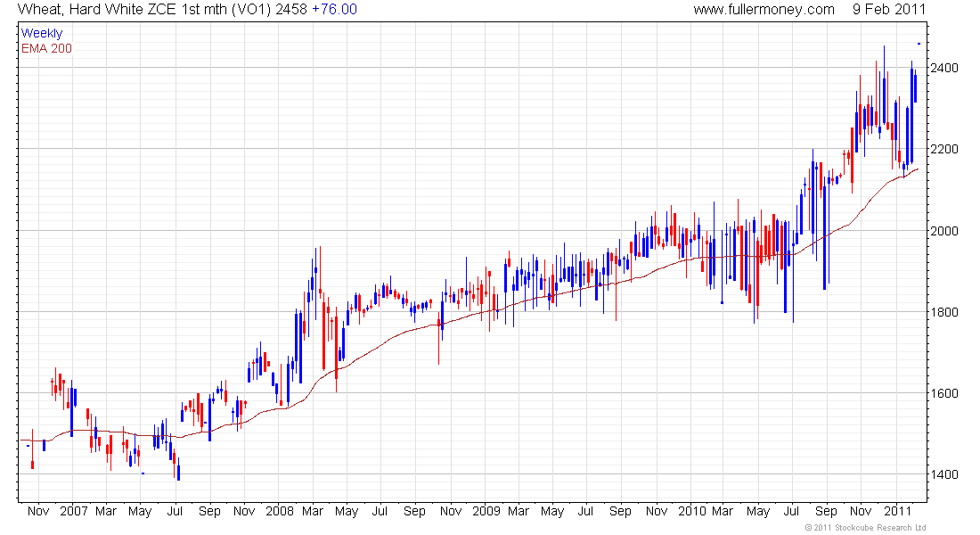Viewport: 980px width, 535px height.
Task: Select the 1600 price axis label
Action: (x=944, y=393)
